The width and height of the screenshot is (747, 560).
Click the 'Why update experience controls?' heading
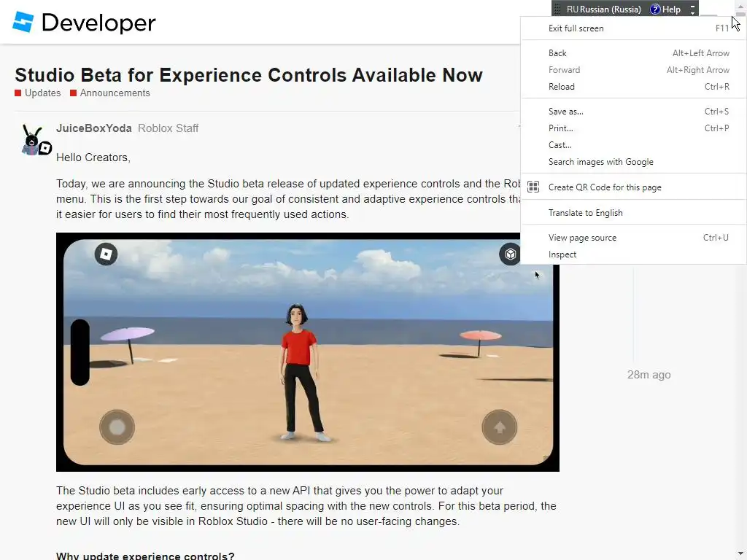[x=145, y=556]
